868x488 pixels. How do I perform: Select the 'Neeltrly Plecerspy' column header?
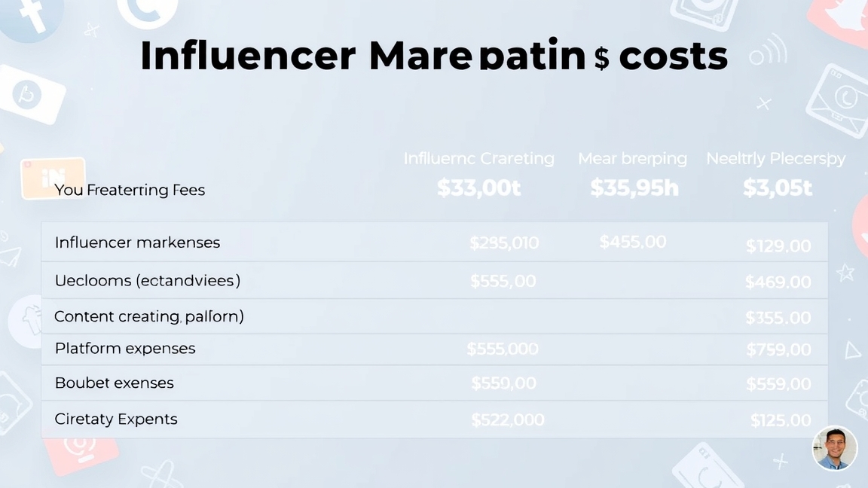point(775,159)
